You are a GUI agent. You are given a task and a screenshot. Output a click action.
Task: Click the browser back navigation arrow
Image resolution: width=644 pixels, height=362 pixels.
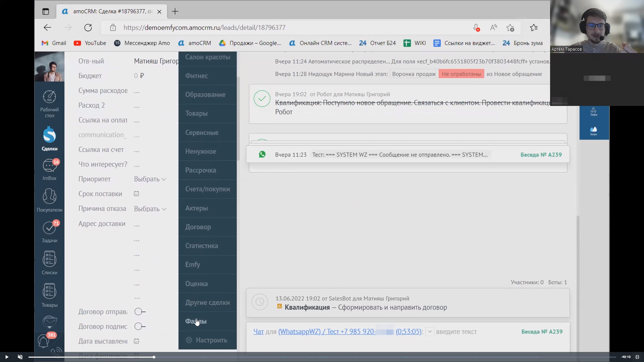coord(48,27)
